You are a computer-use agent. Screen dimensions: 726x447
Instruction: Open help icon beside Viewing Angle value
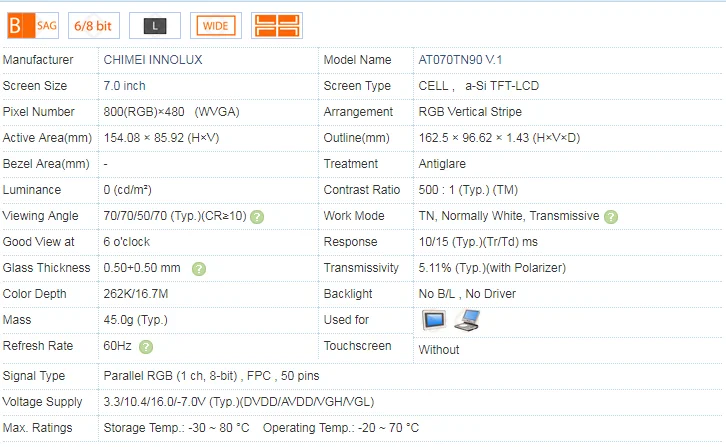pos(257,217)
